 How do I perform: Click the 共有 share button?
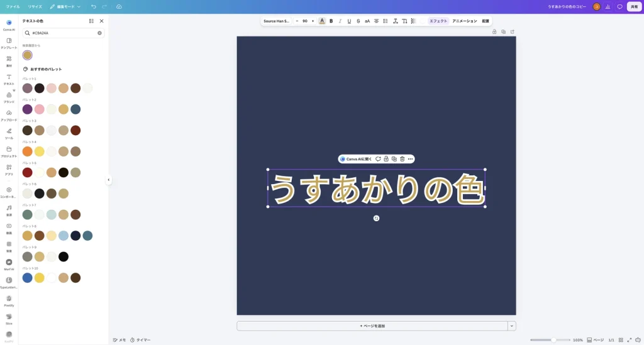click(x=634, y=6)
